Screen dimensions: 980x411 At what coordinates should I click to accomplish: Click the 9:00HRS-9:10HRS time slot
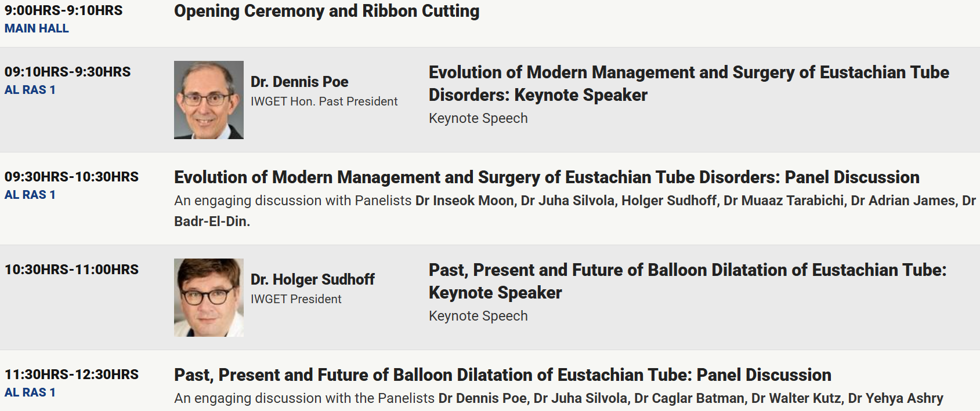(x=63, y=10)
